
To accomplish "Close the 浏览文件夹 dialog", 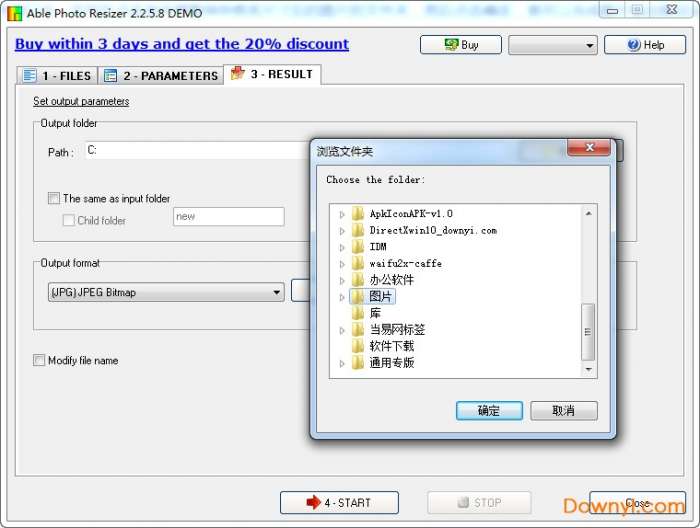I will pos(589,147).
